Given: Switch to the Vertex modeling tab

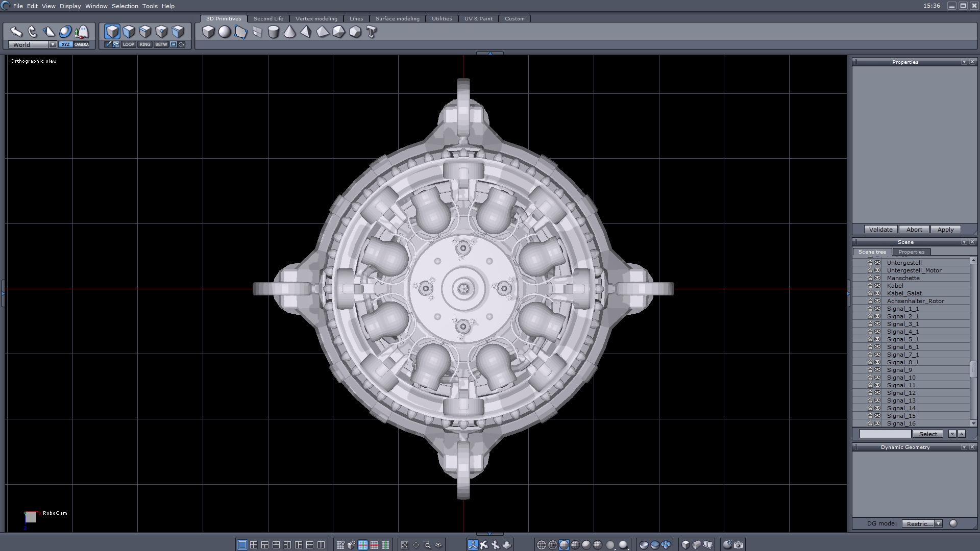Looking at the screenshot, I should click(x=316, y=18).
